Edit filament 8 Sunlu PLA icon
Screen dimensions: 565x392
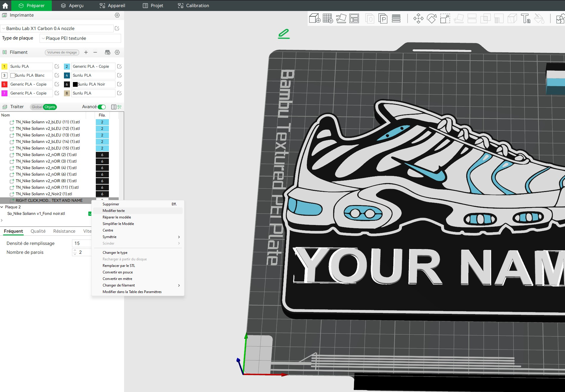coord(119,93)
